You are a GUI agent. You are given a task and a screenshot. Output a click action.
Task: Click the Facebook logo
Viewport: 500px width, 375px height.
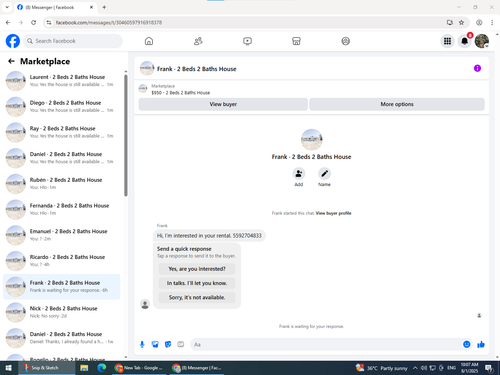tap(13, 41)
